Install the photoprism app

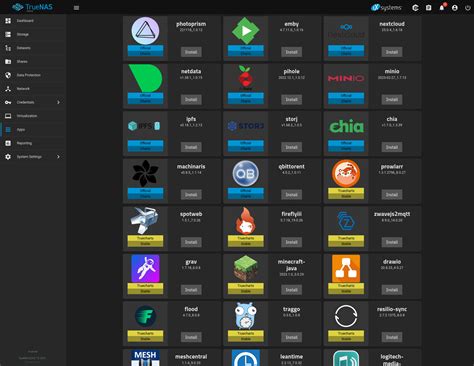point(191,52)
